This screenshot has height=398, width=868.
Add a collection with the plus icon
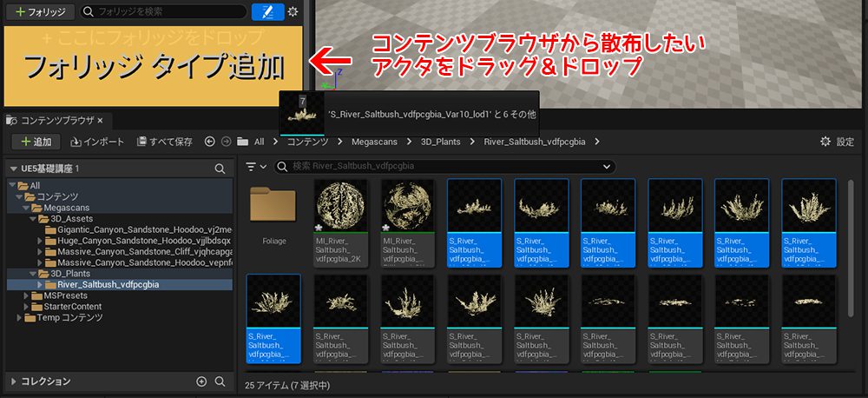[x=201, y=381]
